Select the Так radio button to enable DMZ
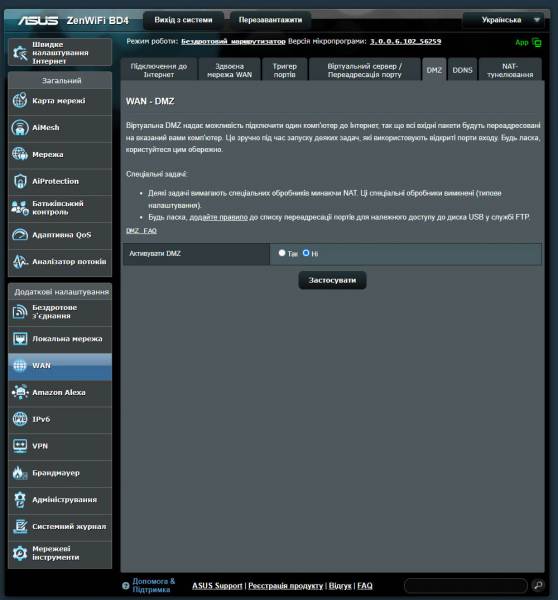This screenshot has width=558, height=600. pyautogui.click(x=282, y=253)
